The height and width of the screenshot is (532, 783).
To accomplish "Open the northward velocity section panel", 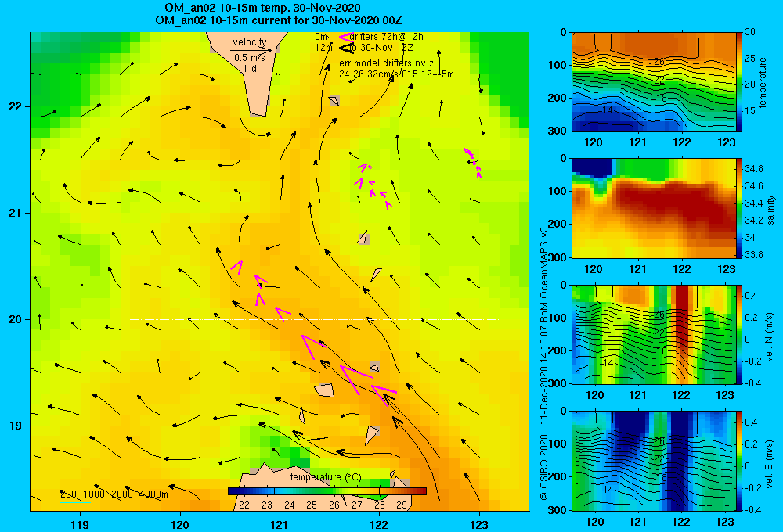I will (654, 334).
